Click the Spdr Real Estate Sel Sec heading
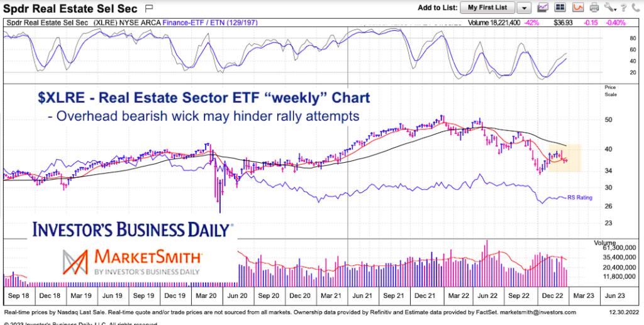Viewport: 644px width, 325px height. point(70,8)
